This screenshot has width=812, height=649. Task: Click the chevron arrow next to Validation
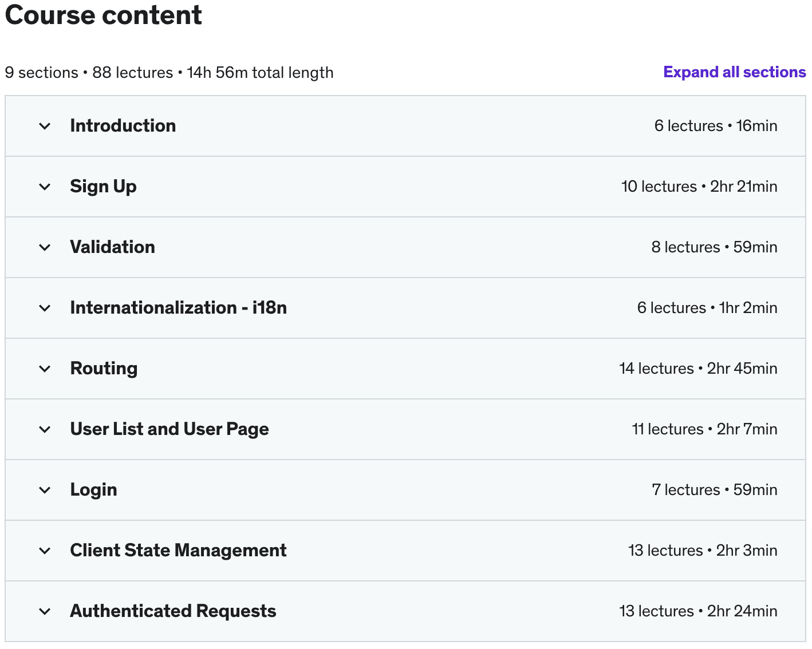coord(45,248)
